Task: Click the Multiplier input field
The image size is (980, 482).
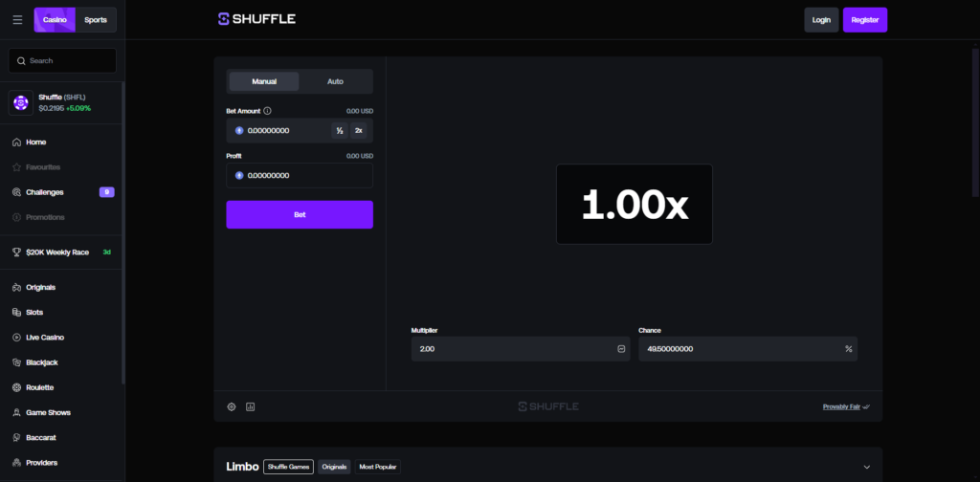Action: [x=521, y=349]
